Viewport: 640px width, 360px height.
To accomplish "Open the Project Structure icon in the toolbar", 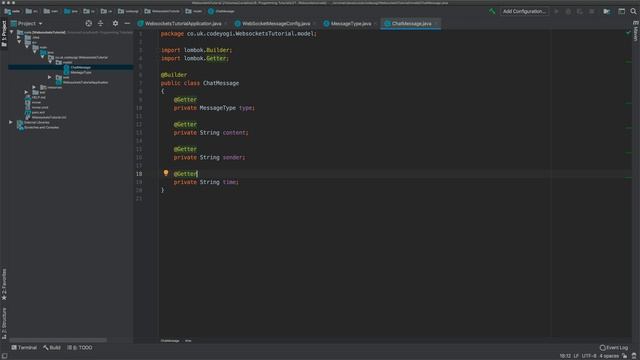I will click(x=607, y=11).
